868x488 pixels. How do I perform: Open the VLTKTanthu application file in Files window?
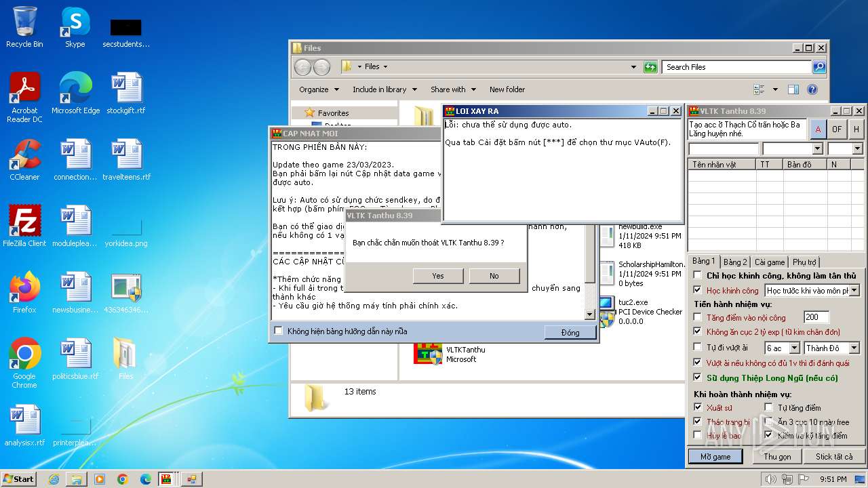click(451, 354)
